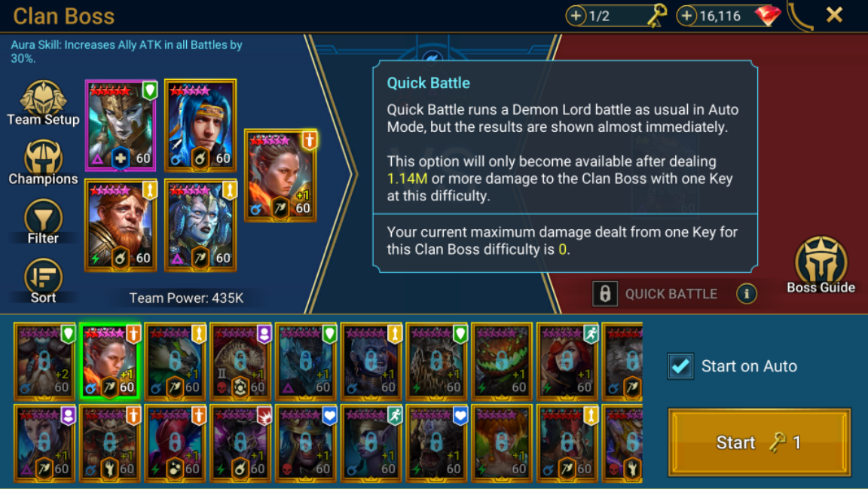Screen dimensions: 868x489
Task: Select the fifth team slot female warrior
Action: pos(280,176)
